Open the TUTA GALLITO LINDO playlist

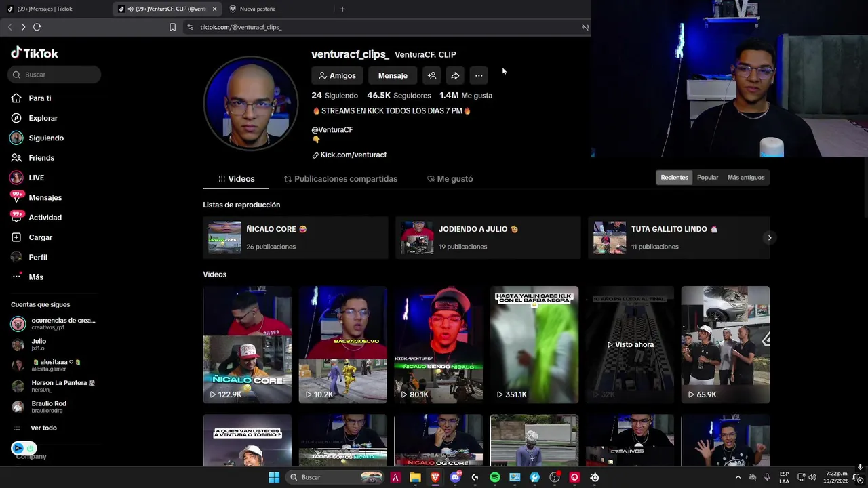pyautogui.click(x=679, y=237)
